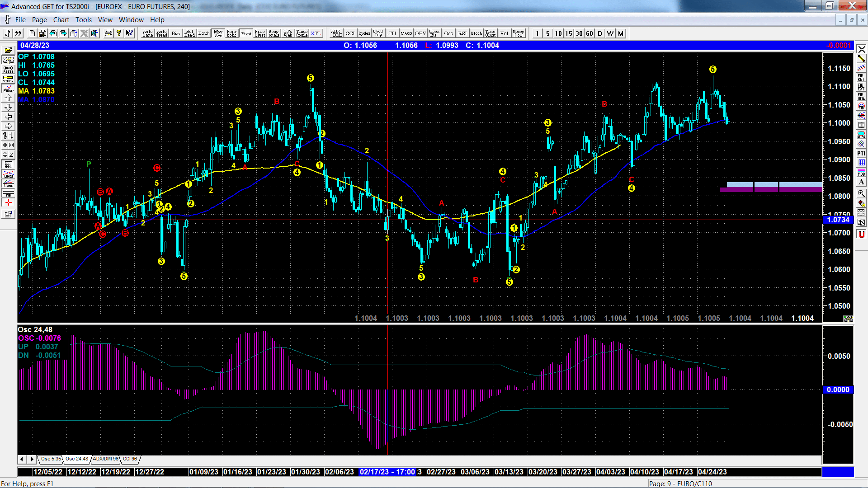The height and width of the screenshot is (488, 868).
Task: Click the Money flow indicator button
Action: click(x=518, y=33)
